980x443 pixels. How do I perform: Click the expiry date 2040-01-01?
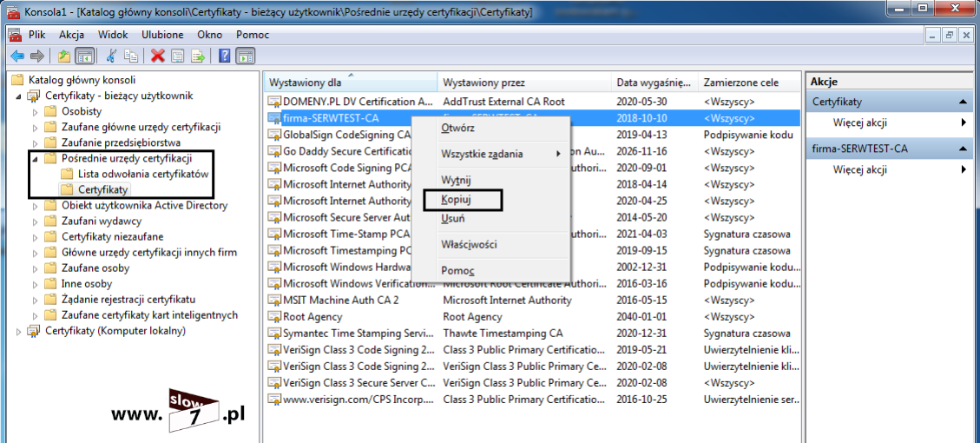[x=641, y=316]
